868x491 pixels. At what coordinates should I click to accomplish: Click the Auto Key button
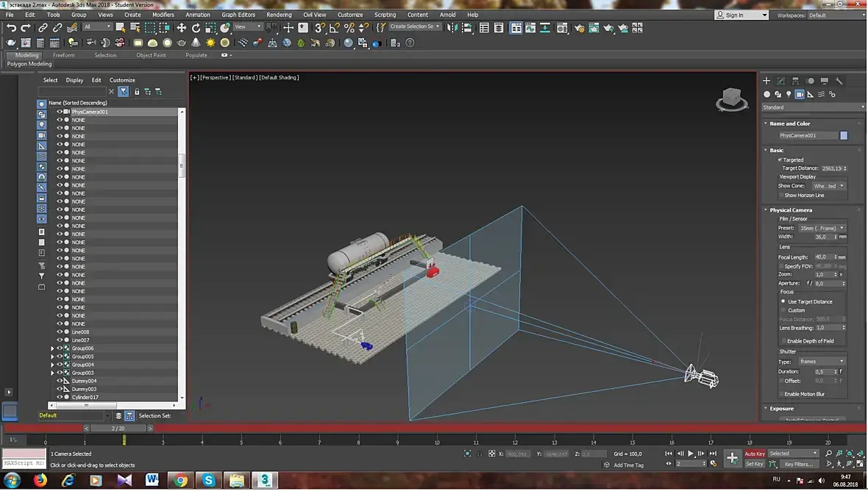(755, 454)
